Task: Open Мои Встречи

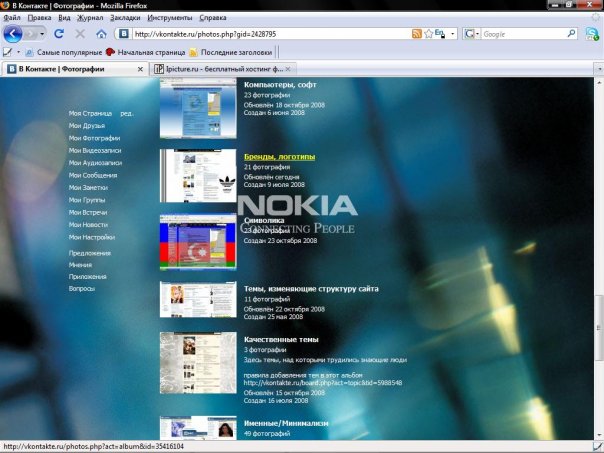Action: coord(88,212)
